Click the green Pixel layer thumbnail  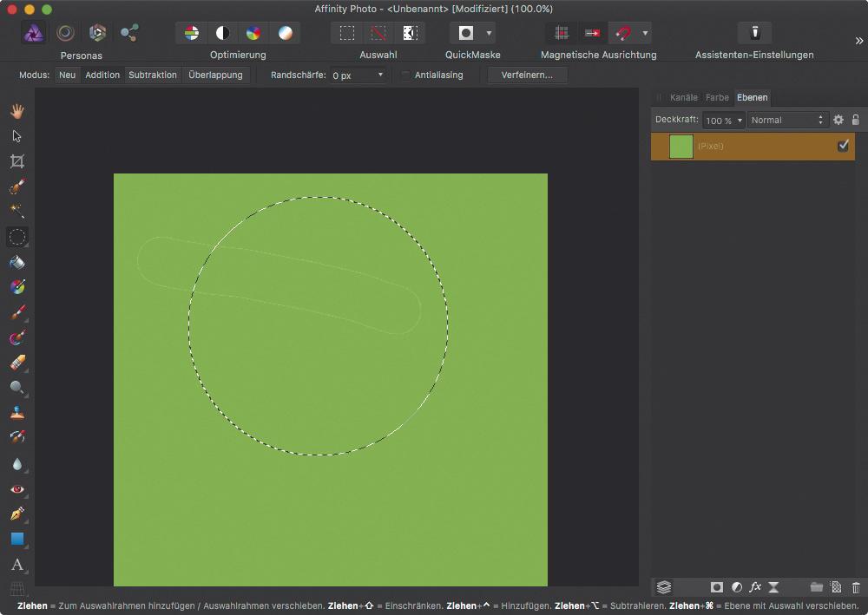[681, 147]
